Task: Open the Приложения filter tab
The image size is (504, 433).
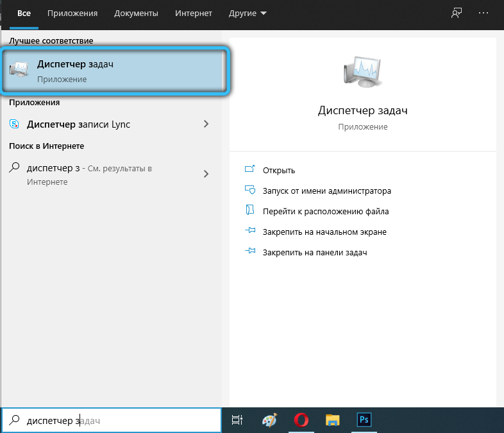Action: click(72, 13)
